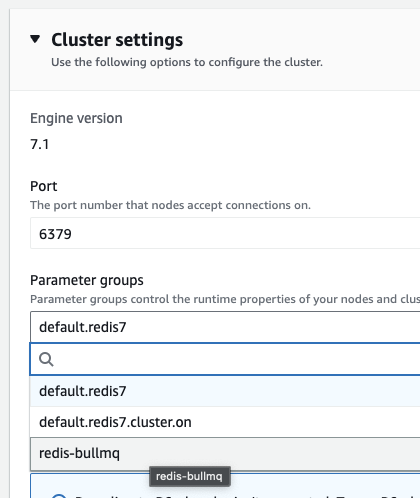Click the port number description text
This screenshot has height=498, width=420.
(x=170, y=205)
